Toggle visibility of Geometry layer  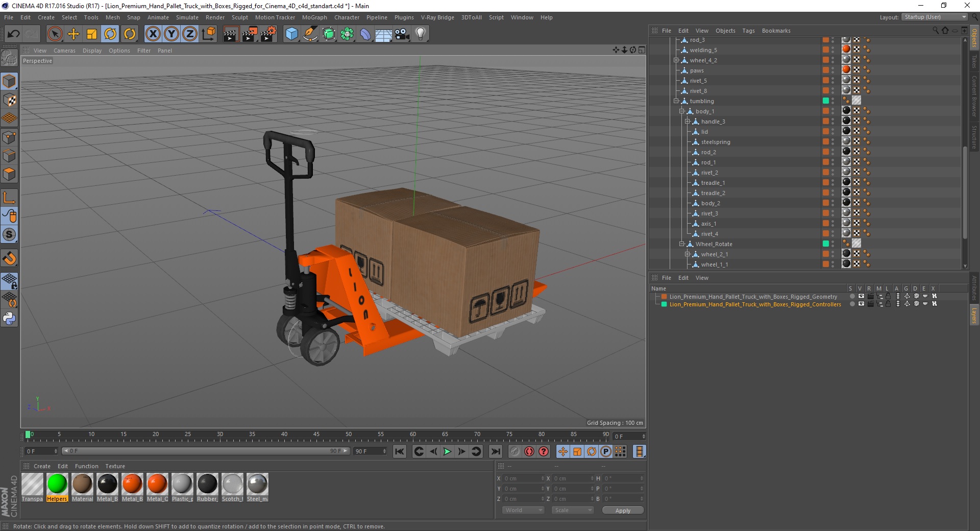[x=861, y=296]
